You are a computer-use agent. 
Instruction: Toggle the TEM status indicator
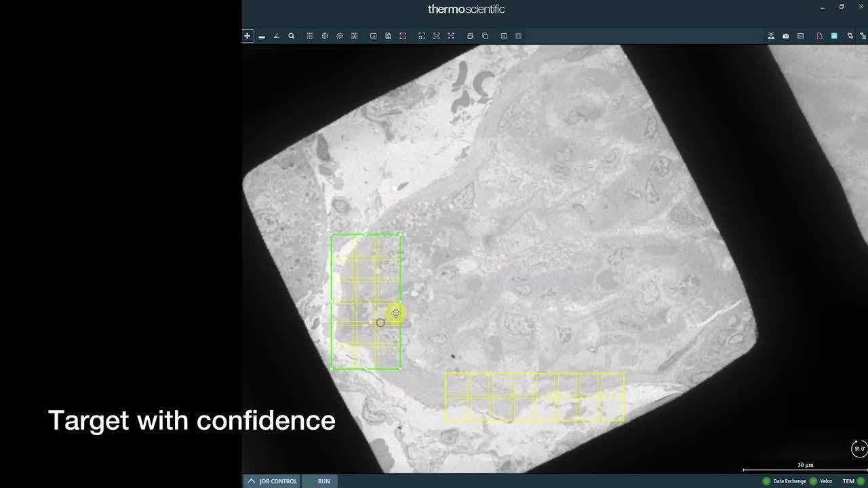coord(861,481)
